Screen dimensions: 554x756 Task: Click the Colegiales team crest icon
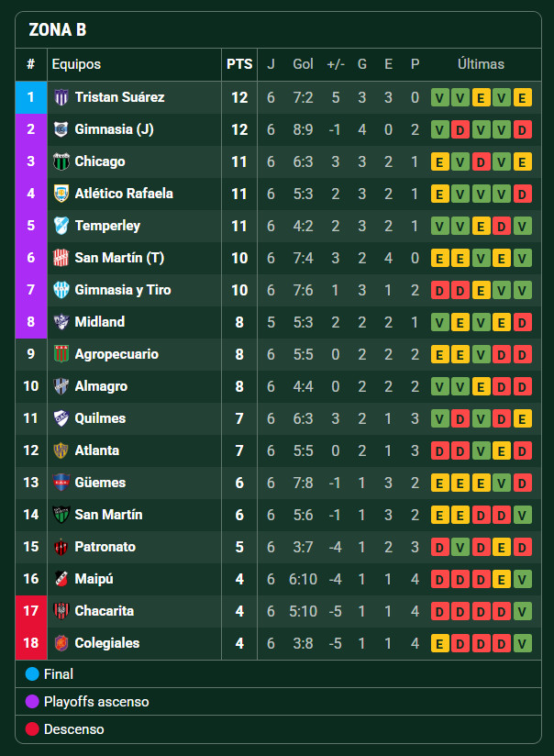coord(61,643)
